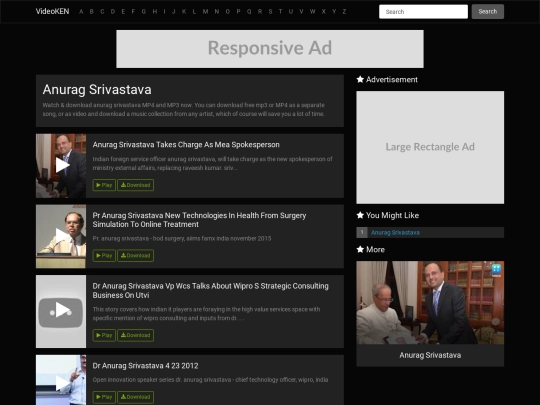Open Anurag Srivastava link under You Might Like

[395, 232]
